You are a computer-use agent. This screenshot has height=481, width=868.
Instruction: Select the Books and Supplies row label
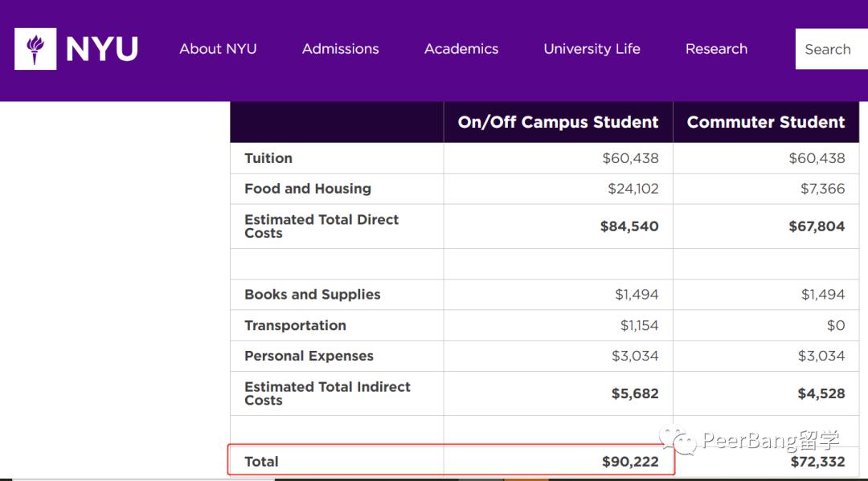click(x=313, y=294)
